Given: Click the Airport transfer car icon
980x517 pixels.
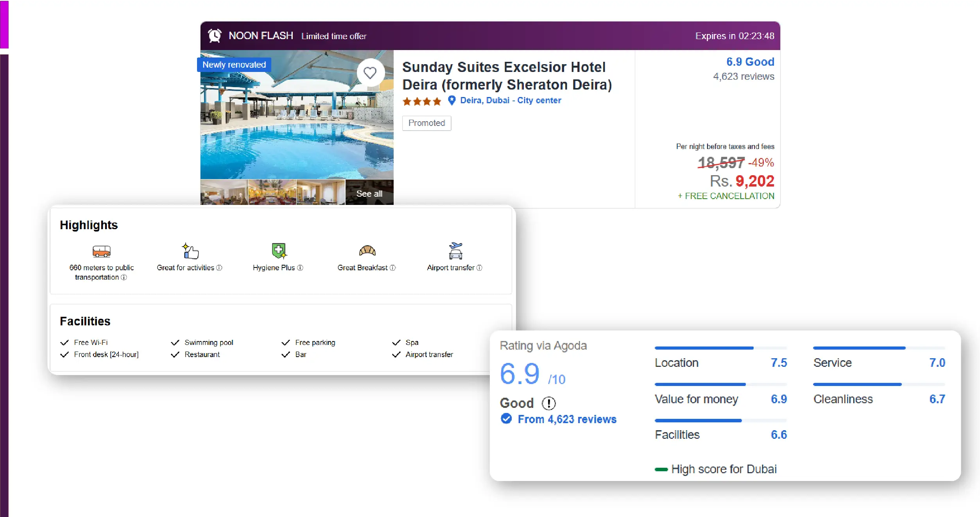Looking at the screenshot, I should coord(455,251).
